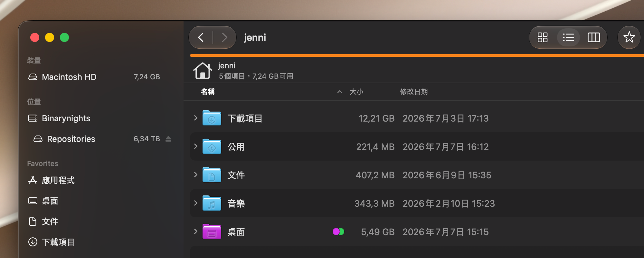Click the star favorites button
This screenshot has height=258, width=644.
coord(629,37)
